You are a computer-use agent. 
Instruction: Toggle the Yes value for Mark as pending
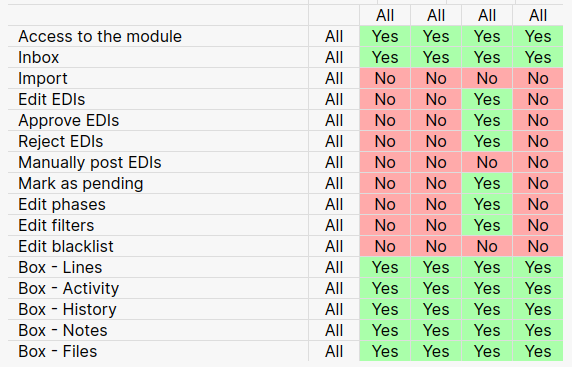click(487, 183)
